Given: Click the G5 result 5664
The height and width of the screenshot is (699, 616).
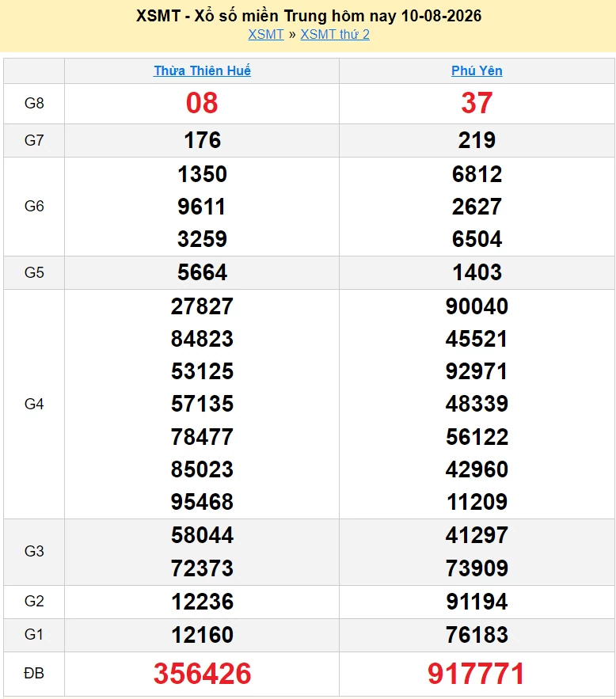Looking at the screenshot, I should point(202,272).
